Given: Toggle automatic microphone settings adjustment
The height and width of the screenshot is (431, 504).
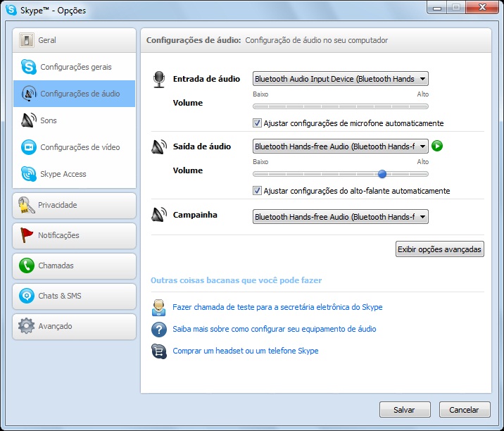Looking at the screenshot, I should [257, 123].
